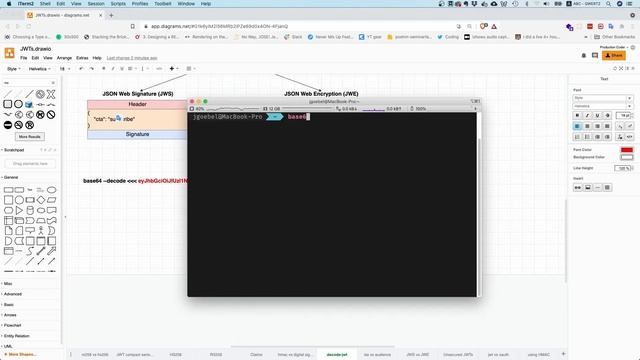Clear the shape search field

(53, 83)
